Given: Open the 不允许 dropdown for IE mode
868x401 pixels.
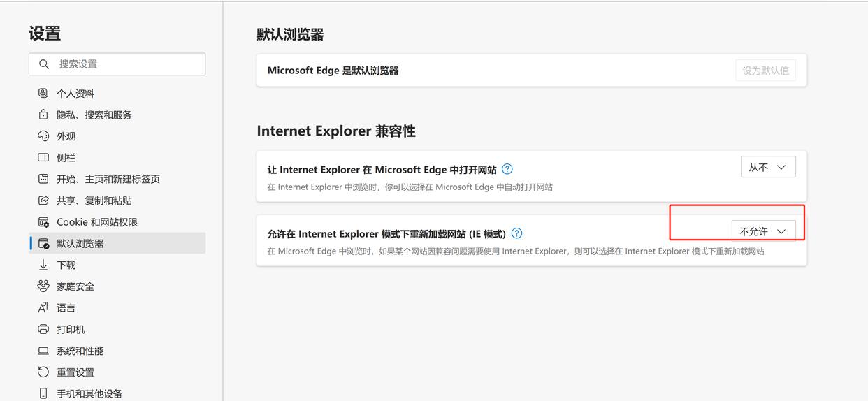Looking at the screenshot, I should coord(763,231).
